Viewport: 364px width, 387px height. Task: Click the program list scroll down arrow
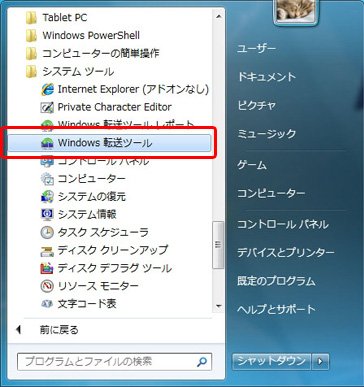pyautogui.click(x=218, y=306)
